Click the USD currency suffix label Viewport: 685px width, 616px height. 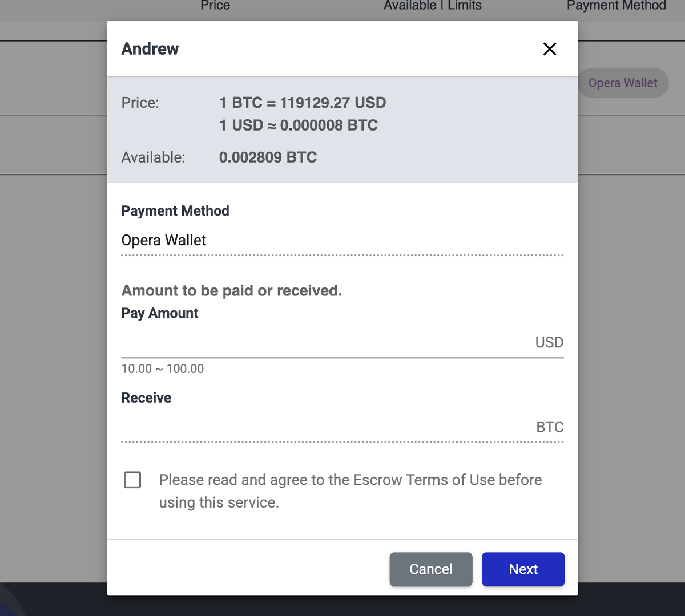[x=549, y=342]
